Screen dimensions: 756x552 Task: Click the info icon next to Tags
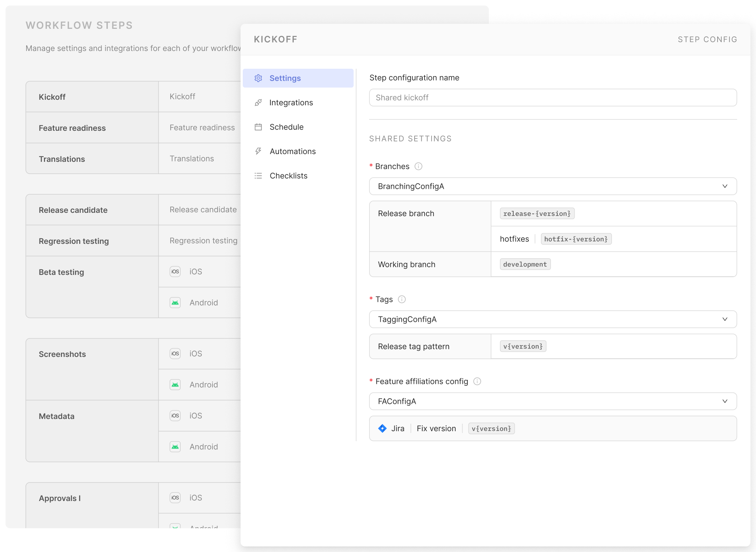402,299
